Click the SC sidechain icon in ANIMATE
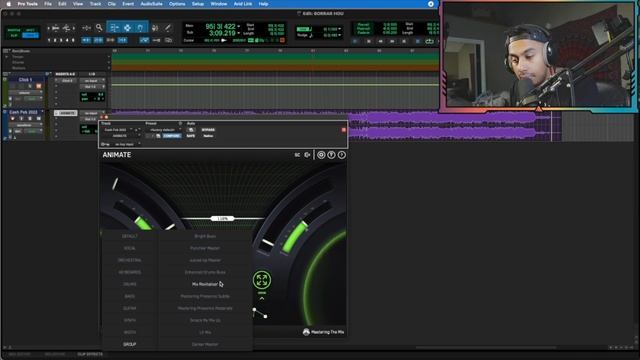The image size is (640, 360). click(x=297, y=155)
